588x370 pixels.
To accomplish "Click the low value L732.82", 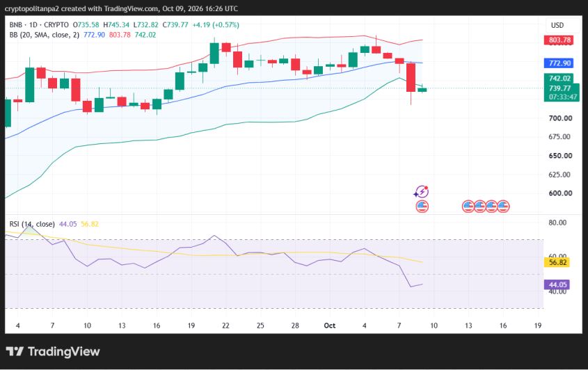I will [146, 25].
